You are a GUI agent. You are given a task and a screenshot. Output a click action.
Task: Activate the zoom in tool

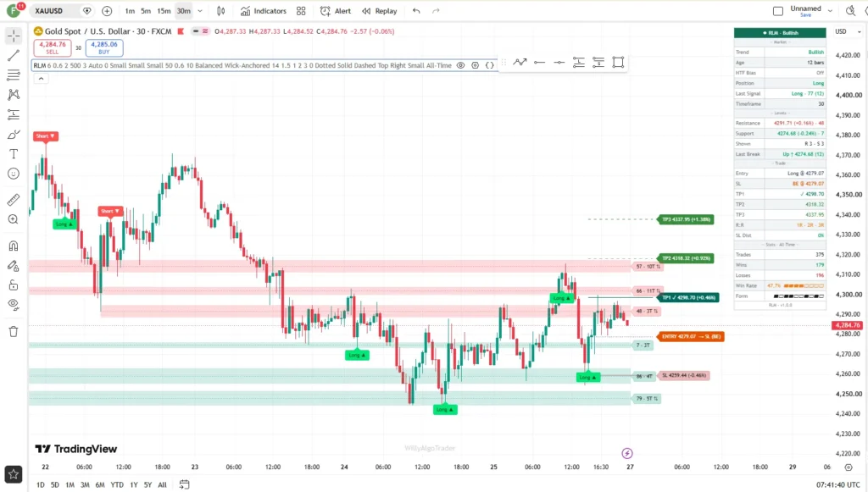pyautogui.click(x=14, y=219)
